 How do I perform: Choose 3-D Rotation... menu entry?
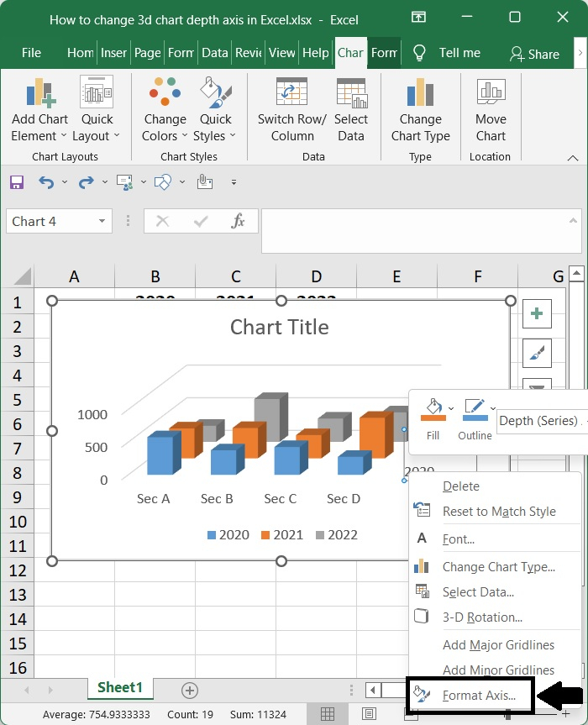pyautogui.click(x=495, y=617)
